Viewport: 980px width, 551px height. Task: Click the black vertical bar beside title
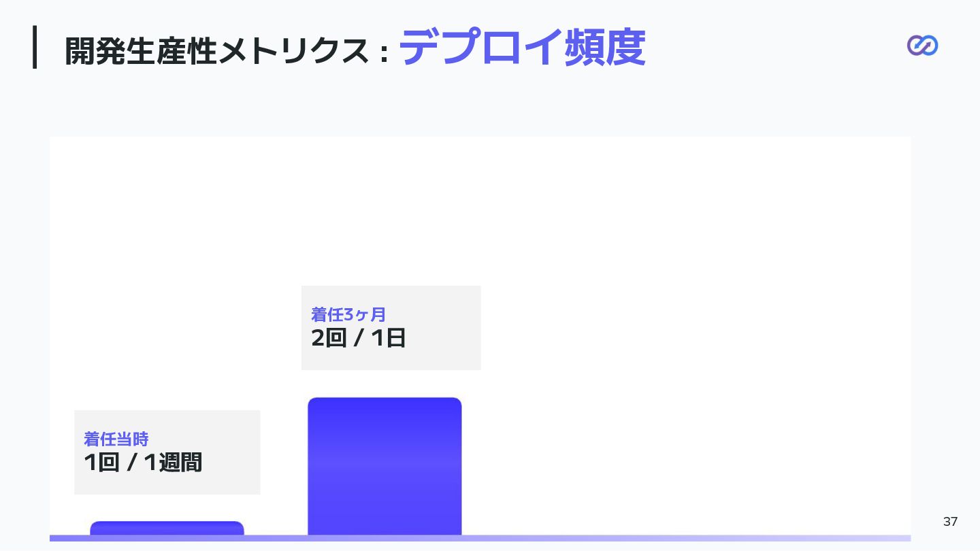tap(35, 47)
